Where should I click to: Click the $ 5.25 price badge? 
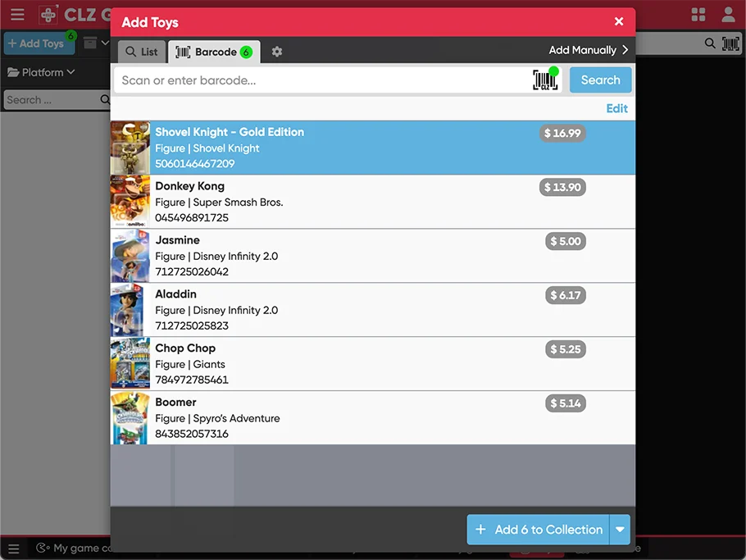point(565,349)
